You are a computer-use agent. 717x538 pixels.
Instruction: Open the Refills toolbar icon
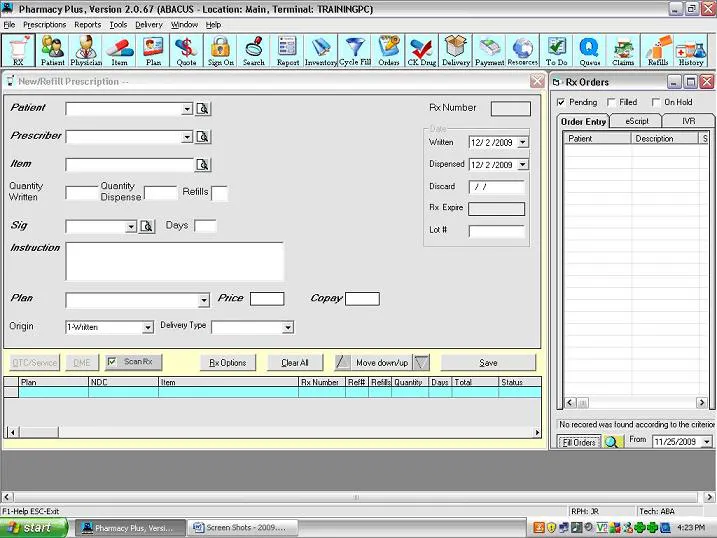pos(658,50)
